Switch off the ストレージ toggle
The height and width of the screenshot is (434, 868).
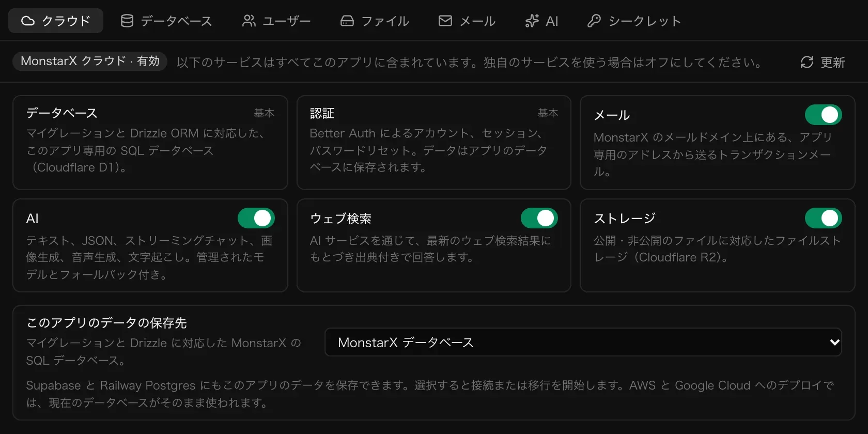coord(824,218)
